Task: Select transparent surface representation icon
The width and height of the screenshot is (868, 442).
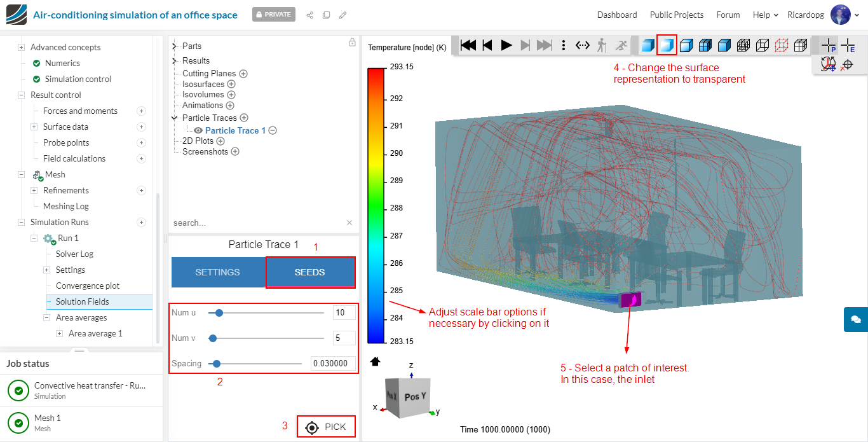Action: coord(667,45)
